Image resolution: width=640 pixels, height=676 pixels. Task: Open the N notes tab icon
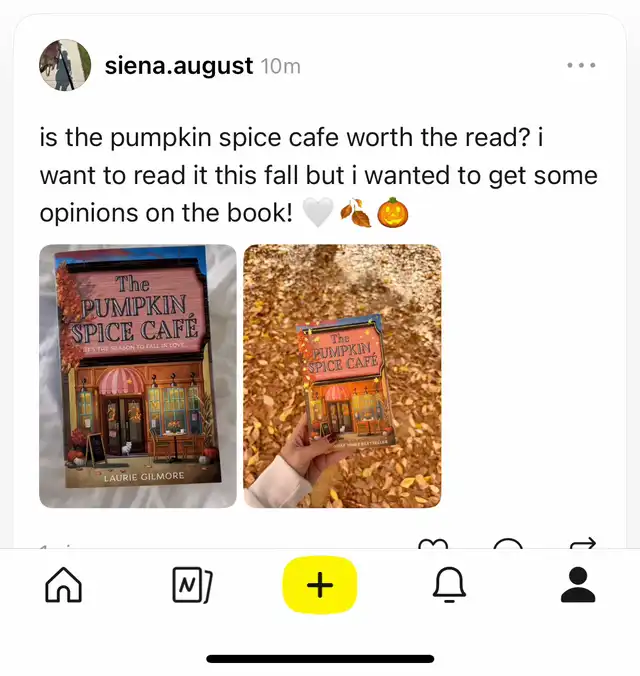coord(192,585)
